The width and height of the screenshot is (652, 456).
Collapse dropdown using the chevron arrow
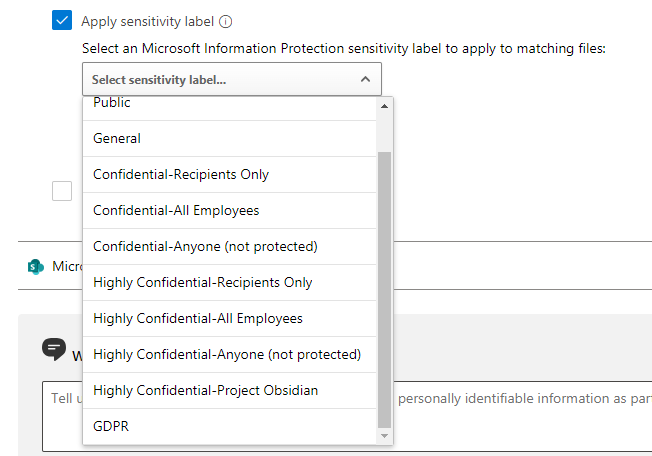click(365, 79)
